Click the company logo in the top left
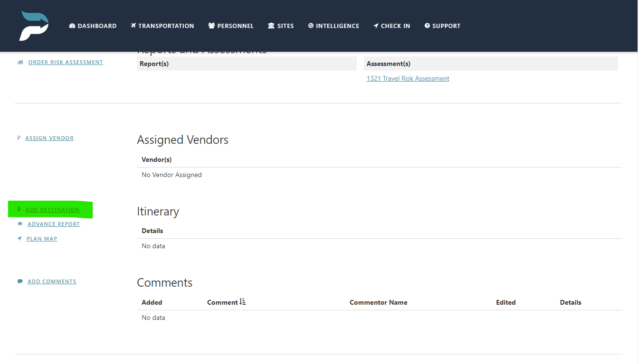 tap(33, 26)
